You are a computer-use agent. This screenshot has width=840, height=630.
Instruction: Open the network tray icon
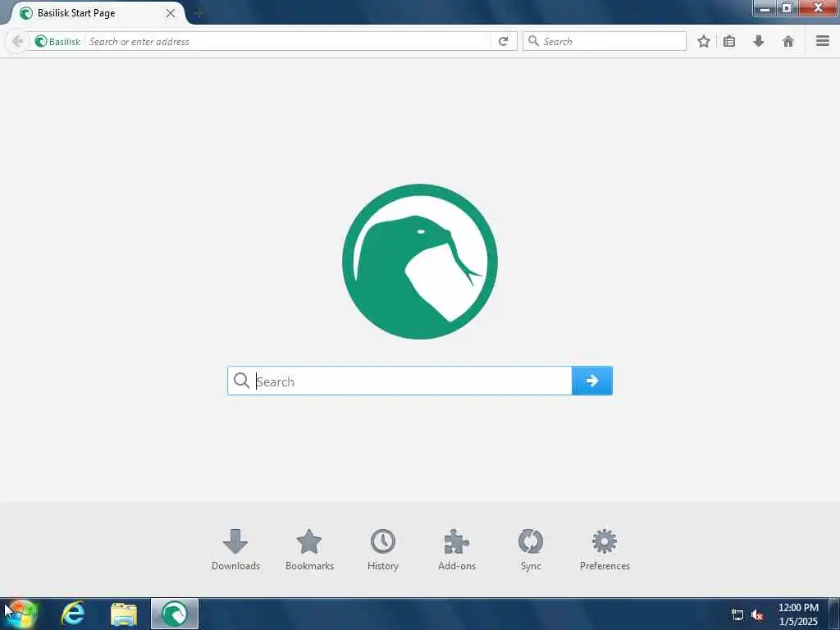(737, 615)
